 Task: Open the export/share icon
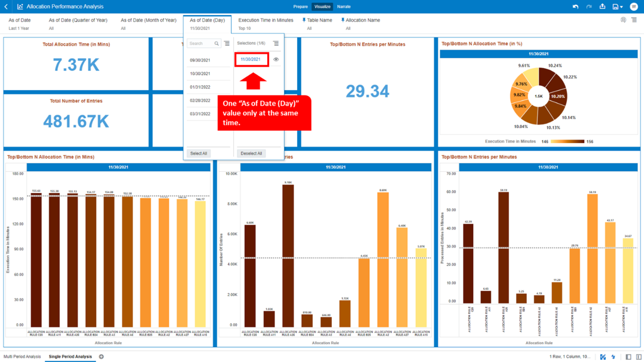pyautogui.click(x=602, y=7)
